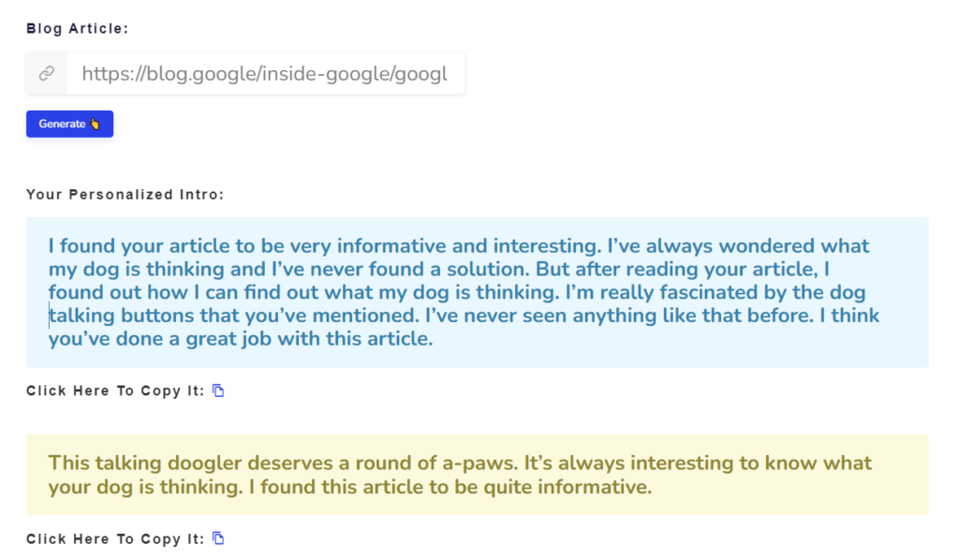Click "Click Here To Copy It:" under yellow box
The image size is (959, 560).
pos(115,539)
